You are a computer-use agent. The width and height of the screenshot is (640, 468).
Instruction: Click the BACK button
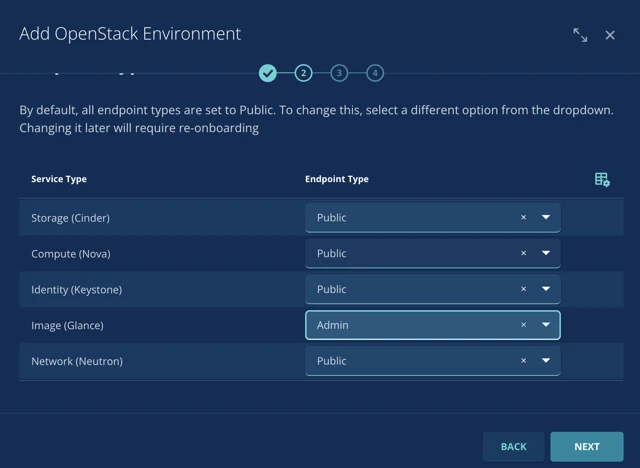tap(513, 446)
